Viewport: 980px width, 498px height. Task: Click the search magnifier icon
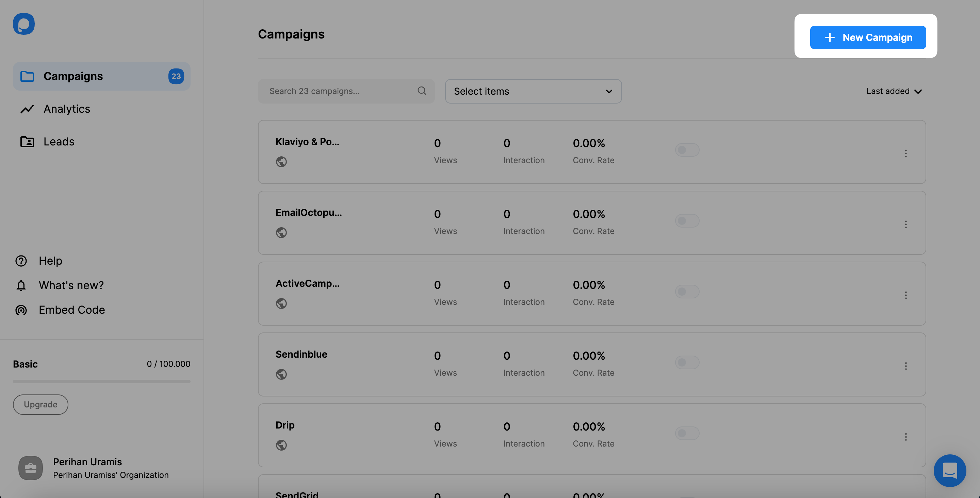[x=422, y=91]
